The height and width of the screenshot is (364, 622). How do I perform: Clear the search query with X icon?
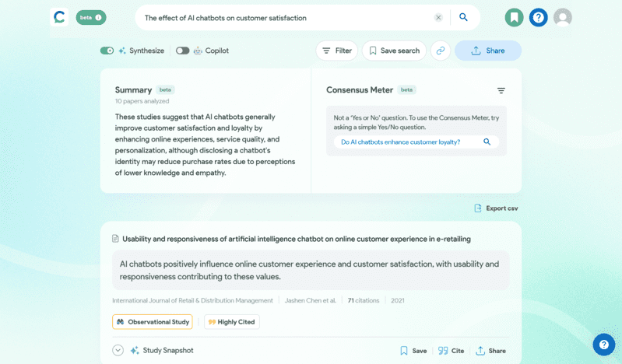[438, 17]
